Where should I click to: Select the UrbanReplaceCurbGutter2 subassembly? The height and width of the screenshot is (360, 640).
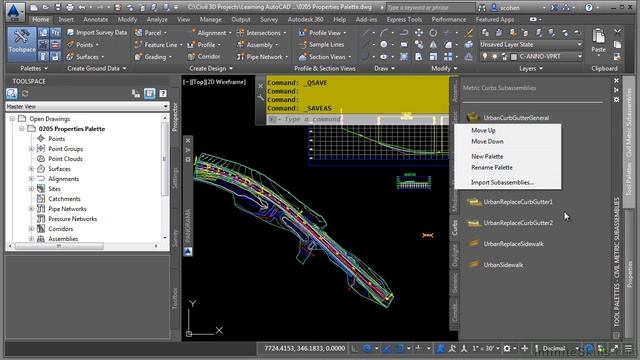click(510, 223)
